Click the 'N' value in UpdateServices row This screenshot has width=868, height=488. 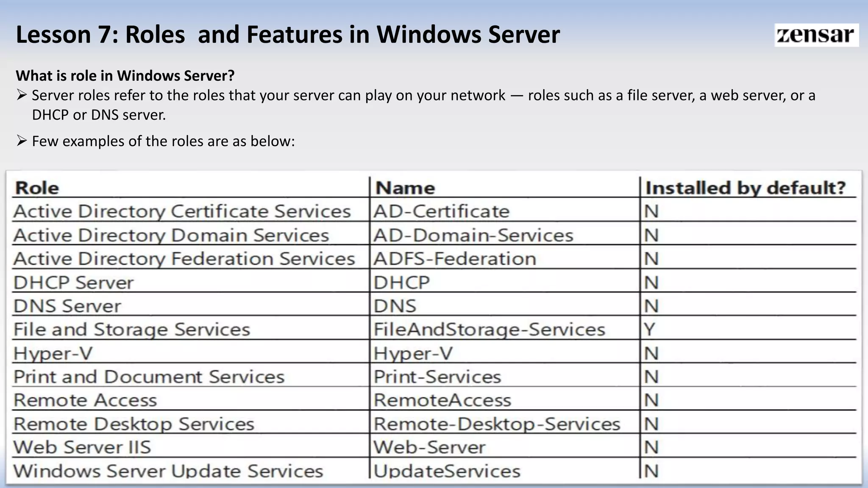click(651, 471)
